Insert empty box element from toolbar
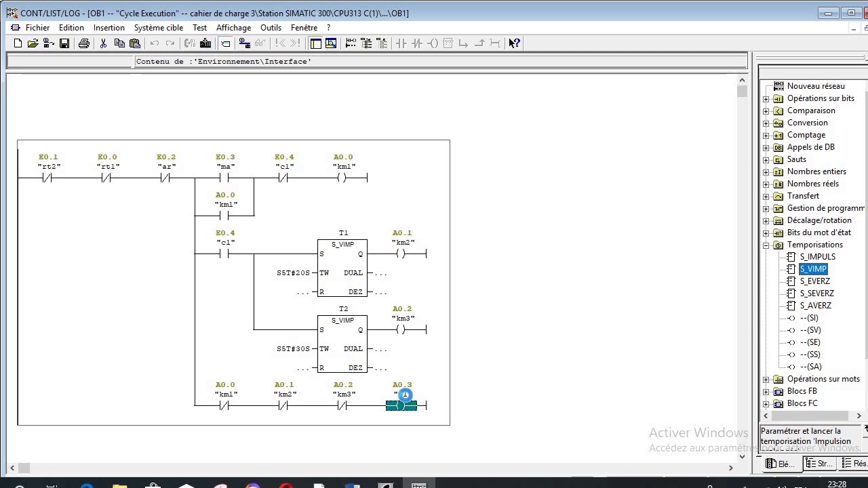Image resolution: width=868 pixels, height=488 pixels. click(448, 43)
